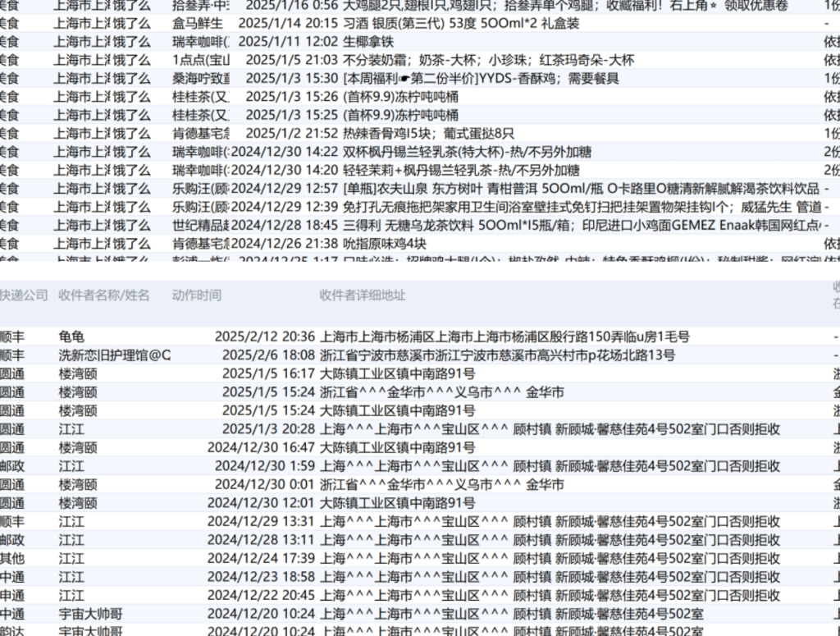Viewport: 840px width, 636px height.
Task: Click the 2025/1/3 15:30 timestamp
Action: (292, 79)
